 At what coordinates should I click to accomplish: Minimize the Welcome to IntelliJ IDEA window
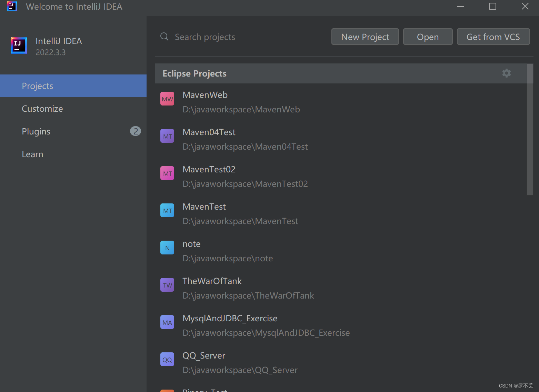pyautogui.click(x=460, y=7)
